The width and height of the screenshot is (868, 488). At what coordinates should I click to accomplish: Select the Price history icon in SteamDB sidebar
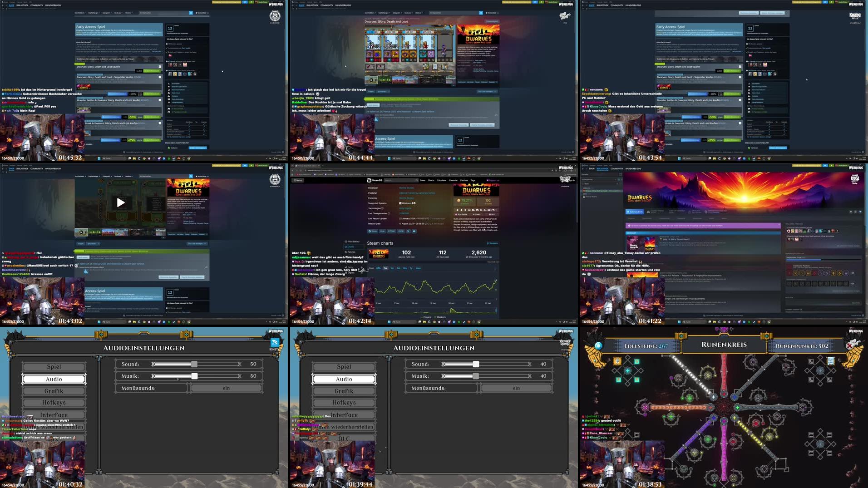(346, 242)
